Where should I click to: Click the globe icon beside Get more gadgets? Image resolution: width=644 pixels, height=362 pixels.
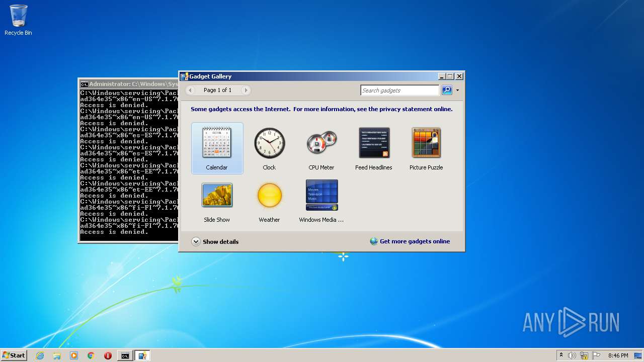pos(374,241)
